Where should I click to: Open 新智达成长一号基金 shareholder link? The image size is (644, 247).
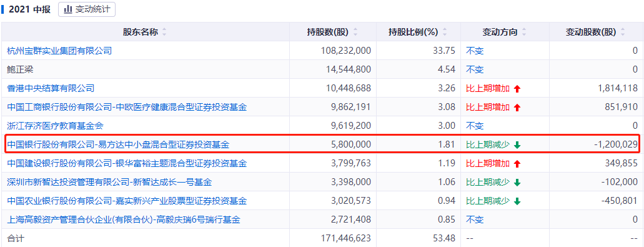pos(110,182)
